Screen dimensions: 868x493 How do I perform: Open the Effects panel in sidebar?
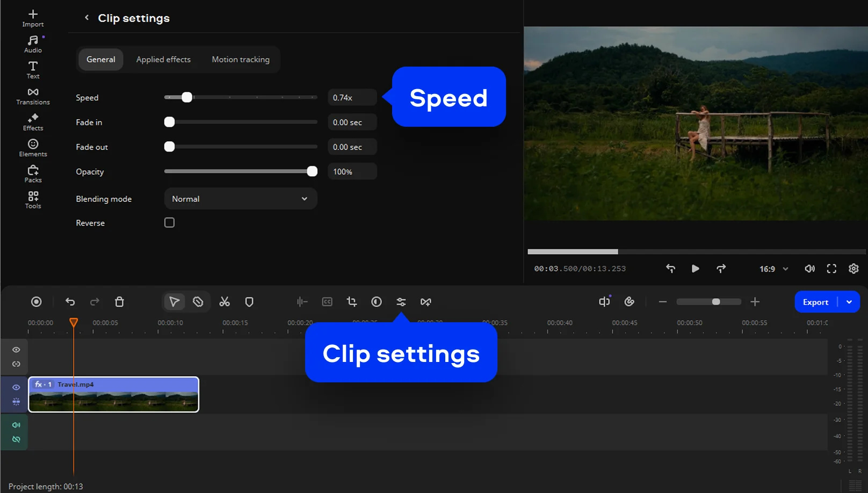pos(33,122)
